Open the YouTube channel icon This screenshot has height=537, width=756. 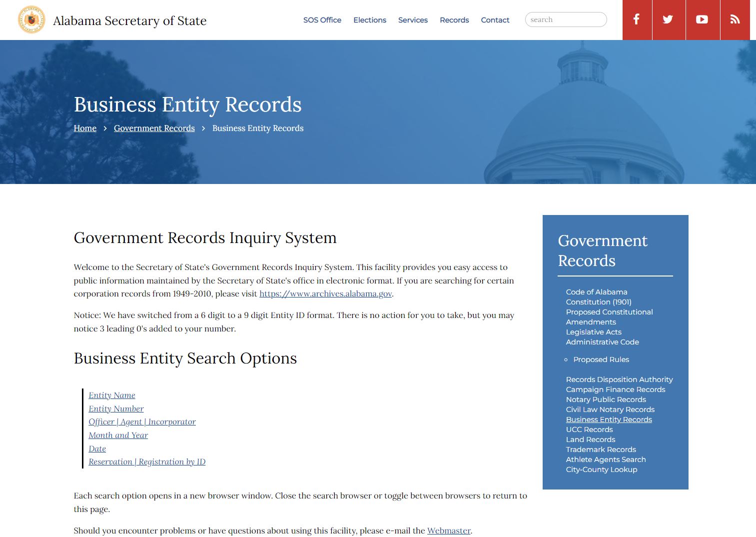[703, 19]
